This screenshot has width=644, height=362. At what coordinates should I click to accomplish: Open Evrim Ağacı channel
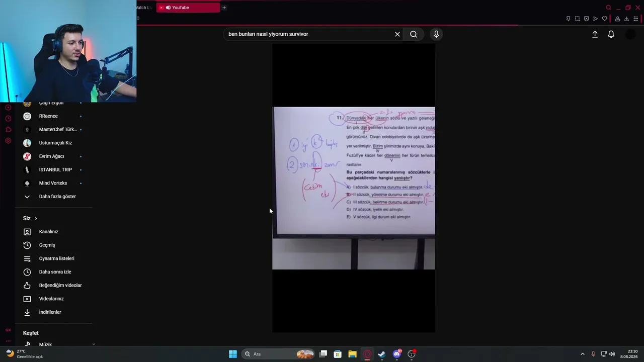click(x=53, y=156)
